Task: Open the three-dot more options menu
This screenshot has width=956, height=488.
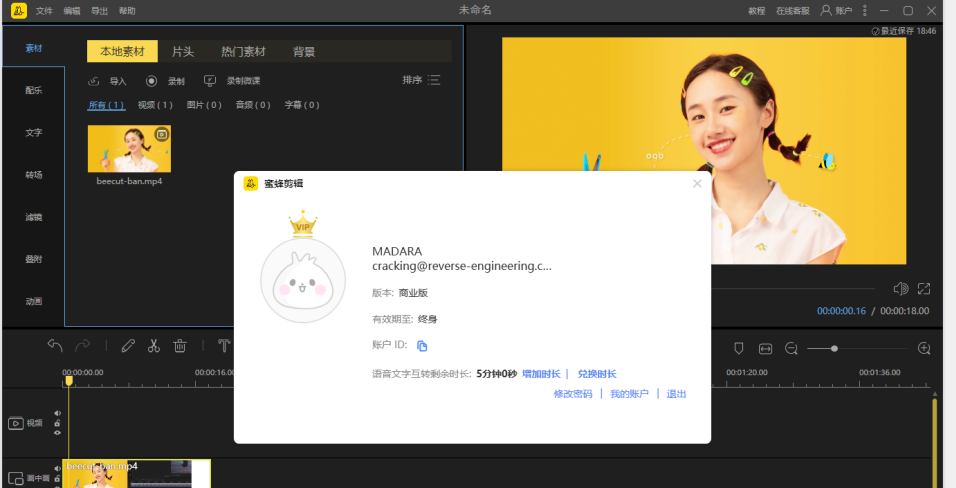Action: (865, 10)
